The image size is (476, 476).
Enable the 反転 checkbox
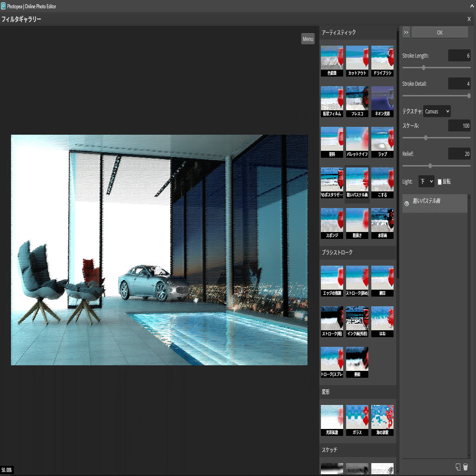[x=440, y=182]
